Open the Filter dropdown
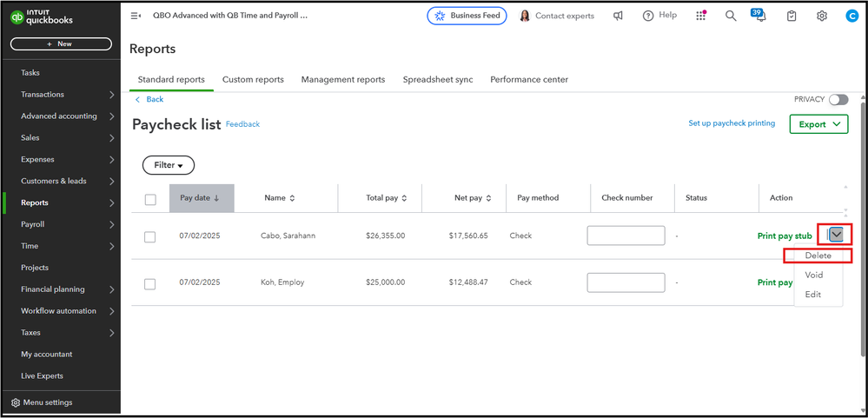This screenshot has width=868, height=418. tap(169, 165)
